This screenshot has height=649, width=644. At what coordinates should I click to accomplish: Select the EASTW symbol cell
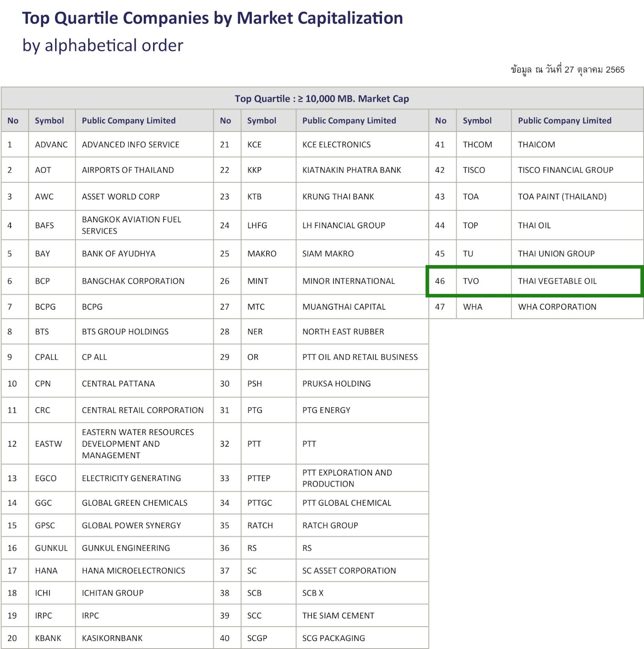click(x=48, y=444)
